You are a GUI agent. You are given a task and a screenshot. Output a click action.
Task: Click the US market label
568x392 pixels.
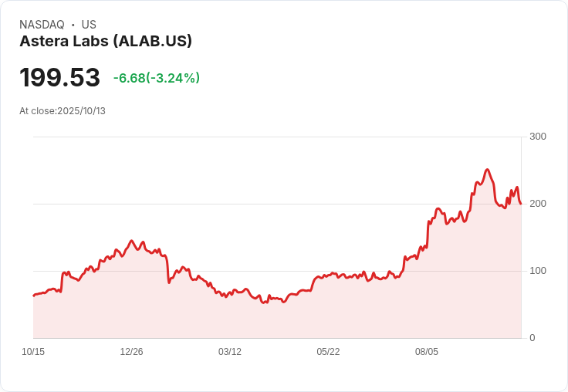pos(89,25)
